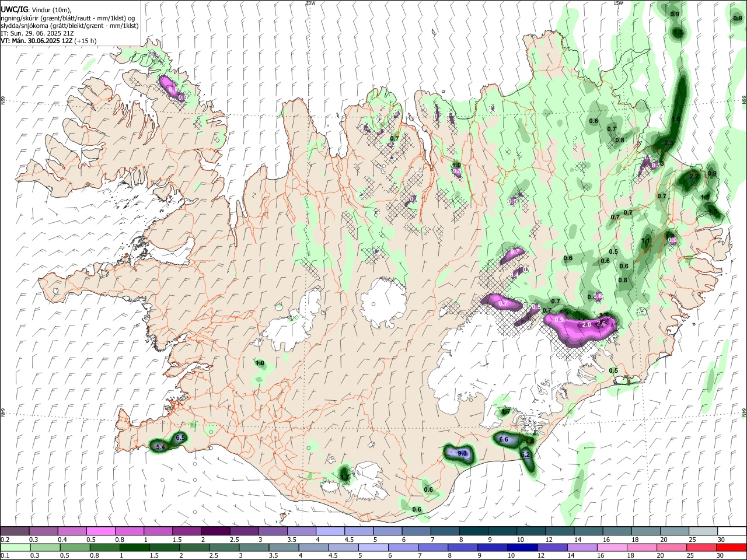The image size is (747, 560).
Task: Click the dark mauve 0.2–0.3 snow legend swatch
Action: click(15, 531)
